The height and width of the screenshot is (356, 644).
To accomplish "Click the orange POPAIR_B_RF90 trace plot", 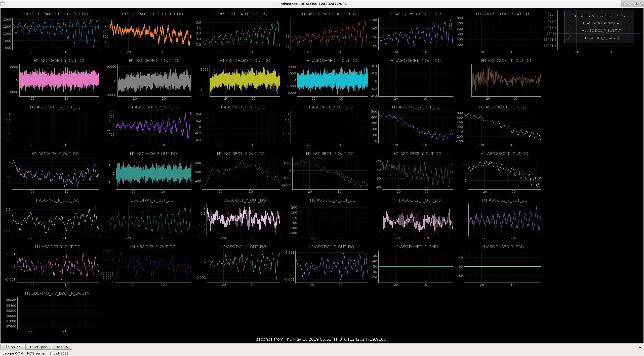I will tap(150, 34).
